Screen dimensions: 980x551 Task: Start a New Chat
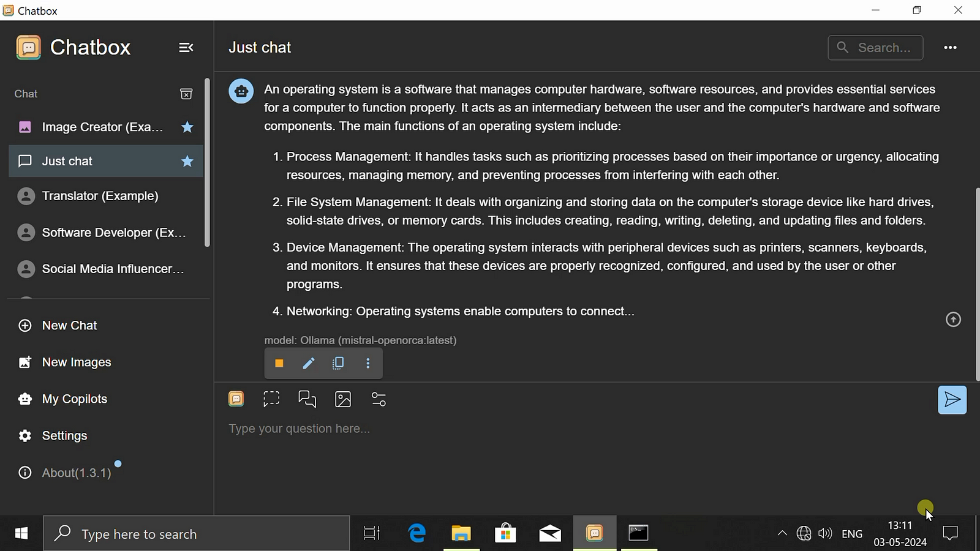tap(69, 326)
